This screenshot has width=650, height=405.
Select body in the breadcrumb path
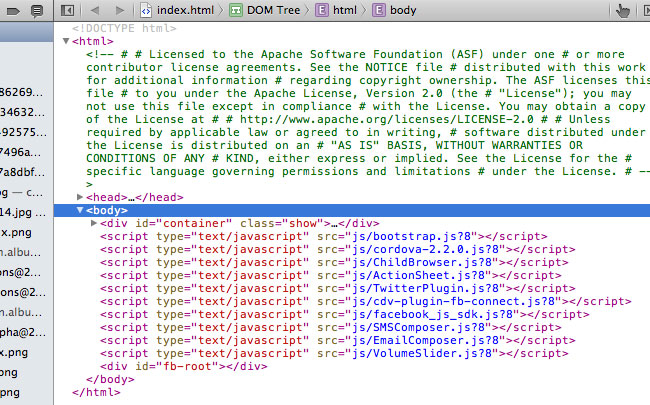coord(403,10)
